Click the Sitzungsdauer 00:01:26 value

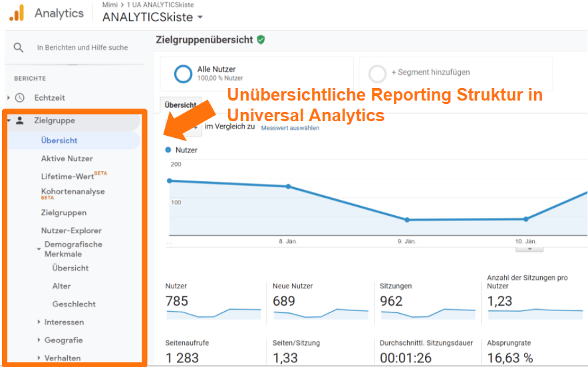point(406,358)
